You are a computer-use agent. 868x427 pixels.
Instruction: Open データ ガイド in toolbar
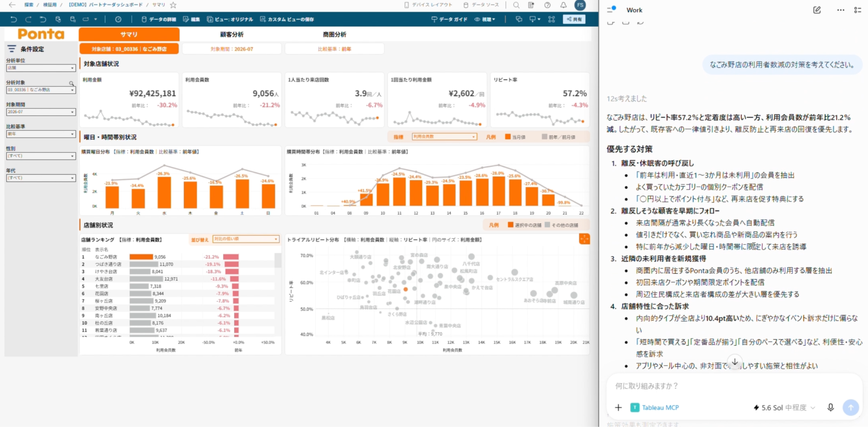click(x=449, y=19)
